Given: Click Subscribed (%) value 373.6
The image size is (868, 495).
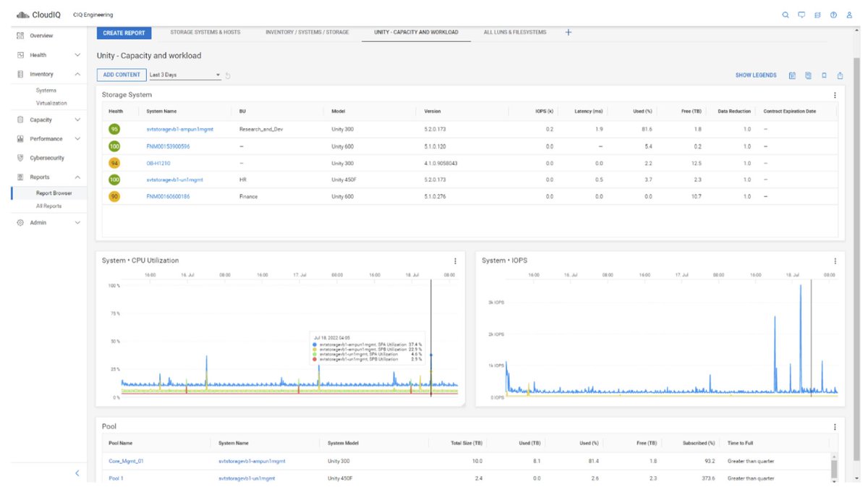Looking at the screenshot, I should click(x=709, y=478).
